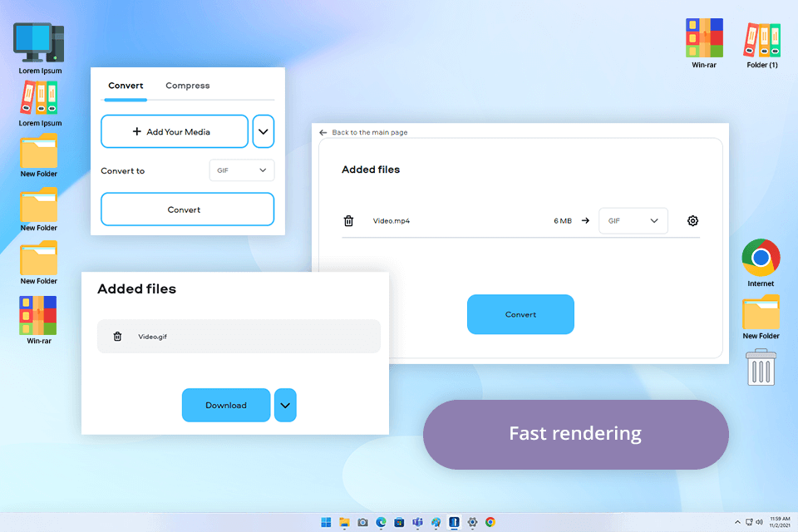
Task: Click the back arrow beside Back to the main page
Action: click(323, 132)
